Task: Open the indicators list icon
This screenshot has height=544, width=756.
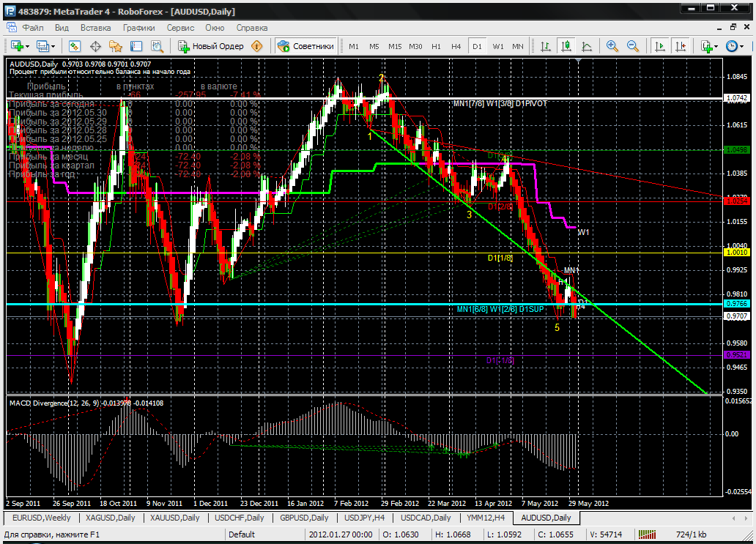Action: 707,46
